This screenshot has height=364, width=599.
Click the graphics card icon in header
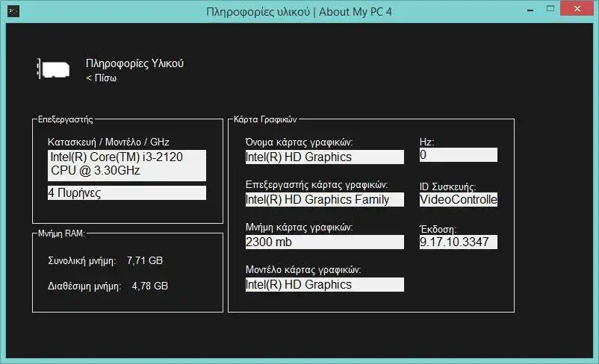click(x=53, y=69)
